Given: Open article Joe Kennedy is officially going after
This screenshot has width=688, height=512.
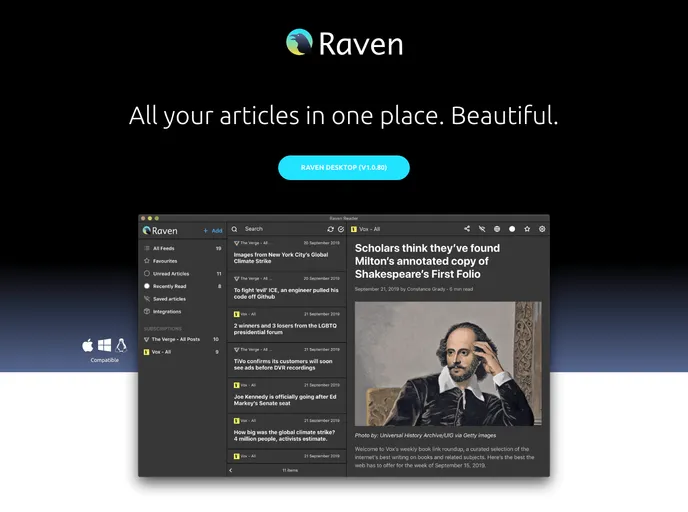Looking at the screenshot, I should click(287, 396).
